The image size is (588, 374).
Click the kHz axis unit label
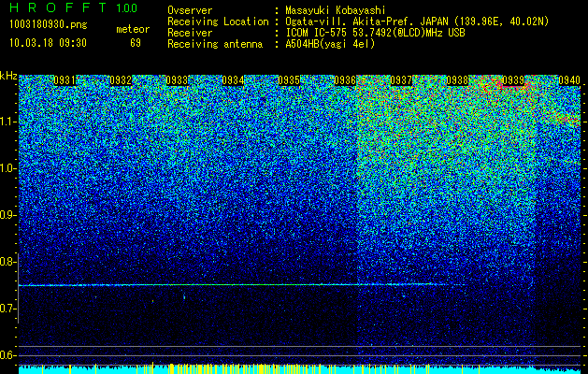coord(8,76)
